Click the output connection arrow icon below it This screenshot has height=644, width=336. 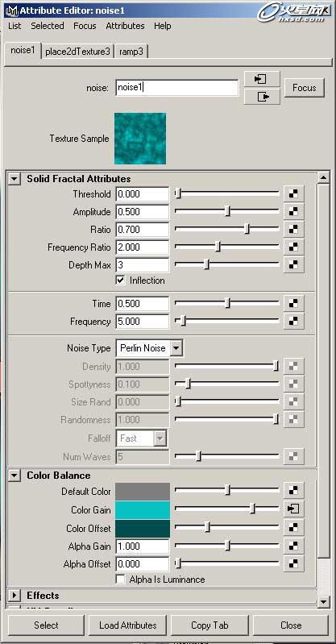262,97
